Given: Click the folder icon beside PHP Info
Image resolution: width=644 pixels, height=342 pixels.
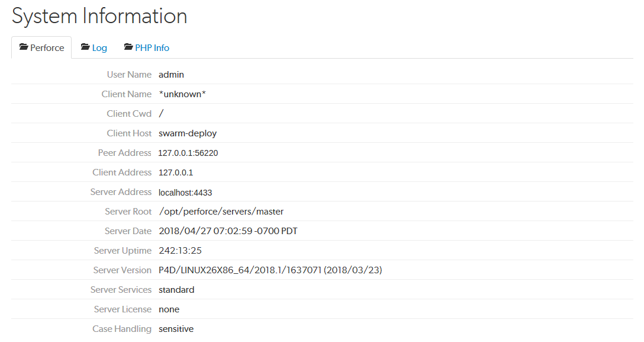Looking at the screenshot, I should coord(128,47).
